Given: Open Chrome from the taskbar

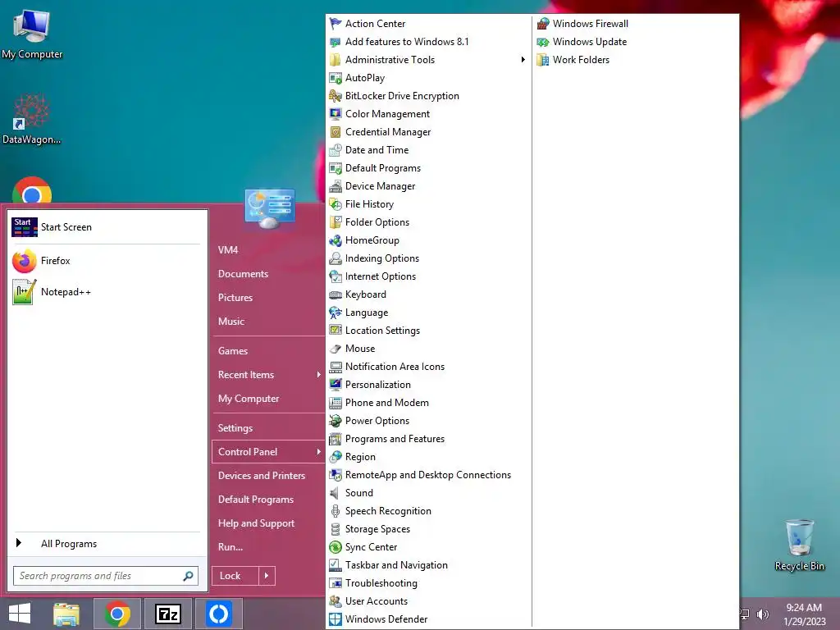Looking at the screenshot, I should click(x=117, y=614).
